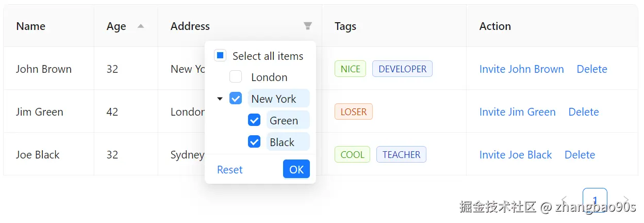Go to previous page with left arrow

(x=565, y=200)
